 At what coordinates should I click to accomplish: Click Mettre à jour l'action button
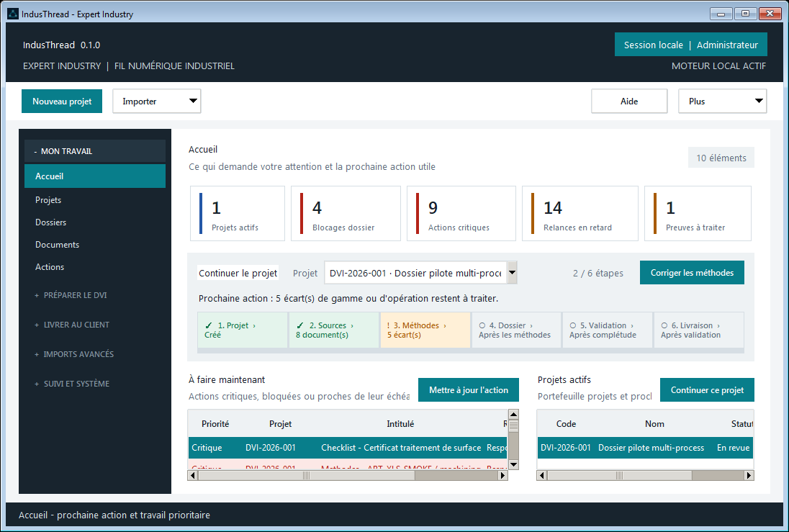click(x=469, y=390)
